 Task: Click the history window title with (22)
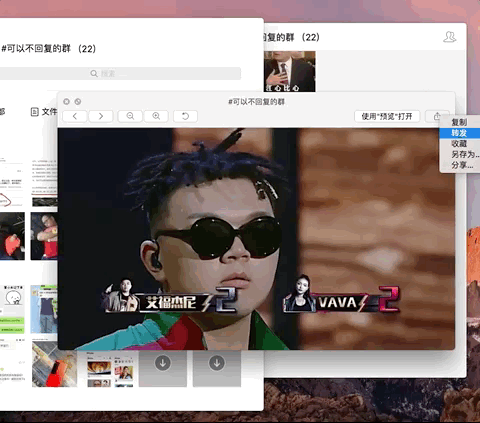point(49,49)
